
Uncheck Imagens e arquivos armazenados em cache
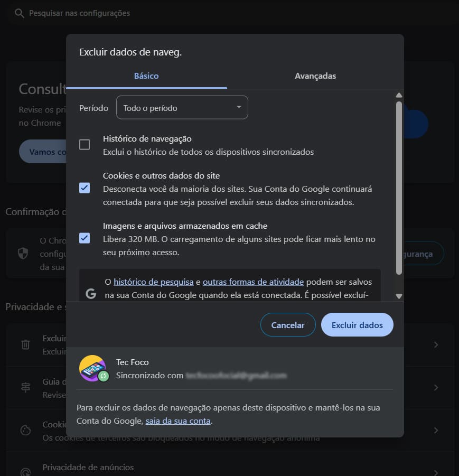(x=85, y=238)
